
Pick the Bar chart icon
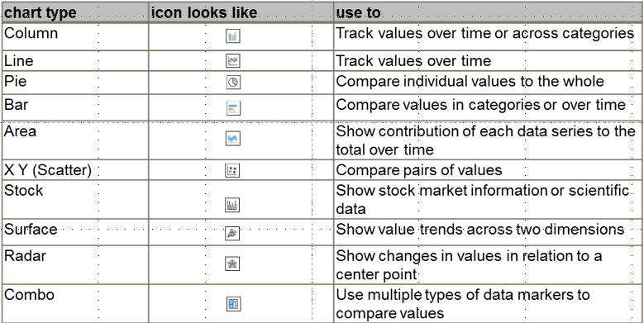coord(233,108)
